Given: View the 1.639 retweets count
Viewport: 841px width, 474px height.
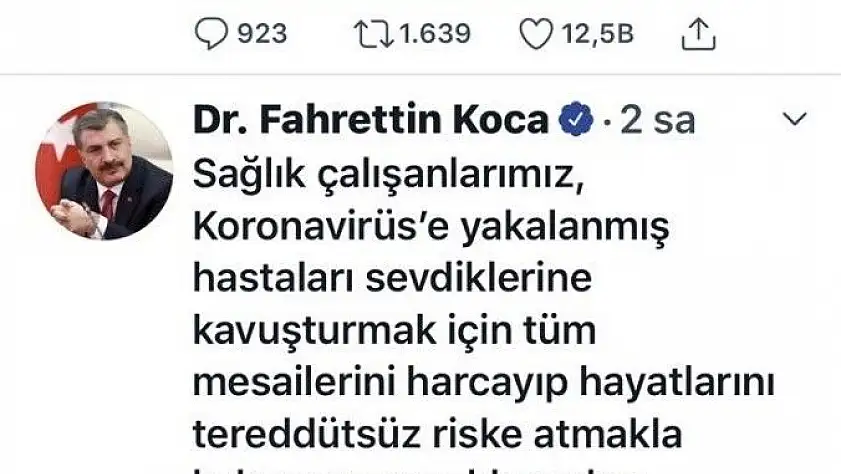Looking at the screenshot, I should coord(435,34).
